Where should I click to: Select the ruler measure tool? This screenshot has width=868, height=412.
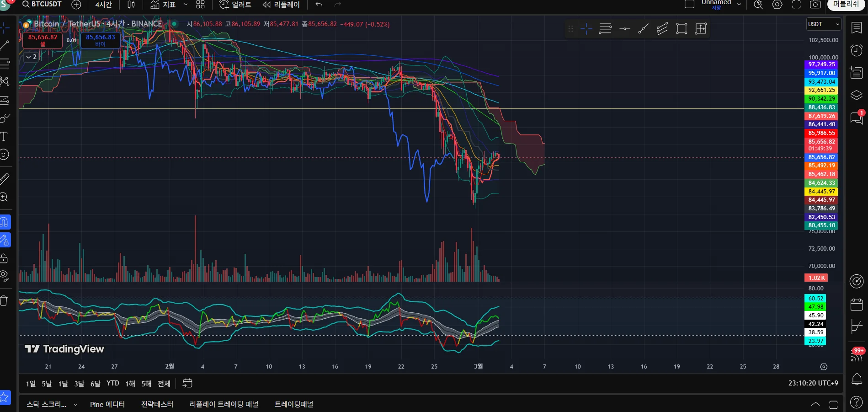[x=4, y=178]
